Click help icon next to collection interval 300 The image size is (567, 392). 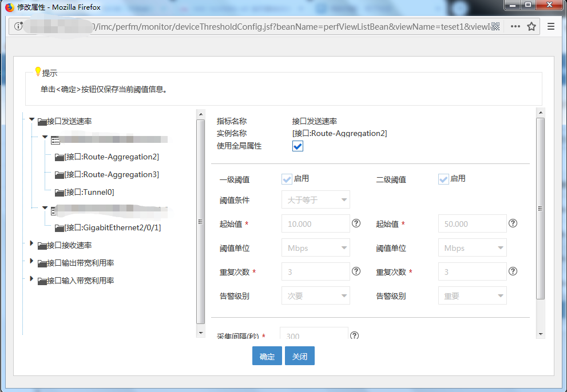point(354,335)
